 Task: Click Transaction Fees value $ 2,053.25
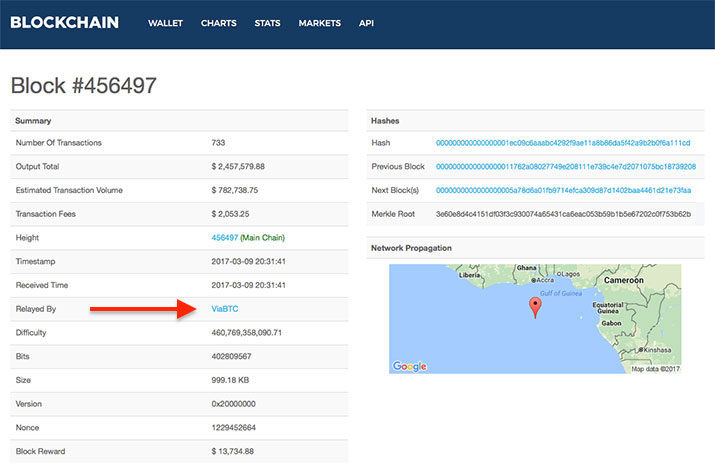click(230, 214)
